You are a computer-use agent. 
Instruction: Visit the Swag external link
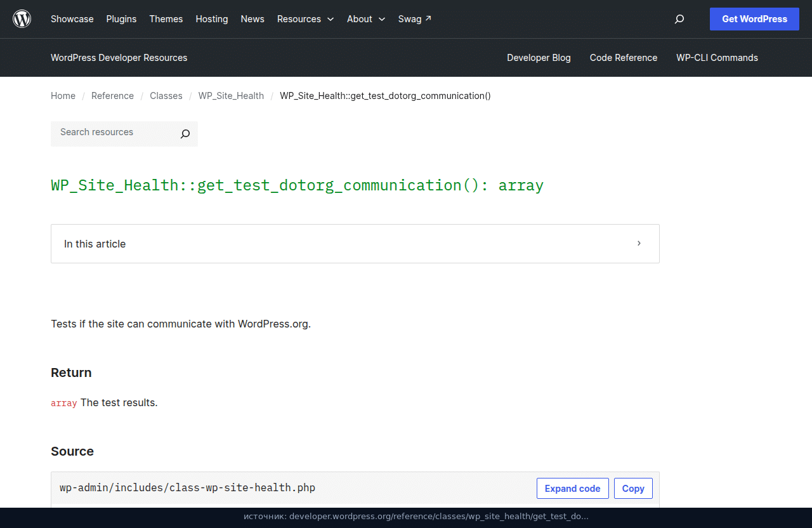click(x=415, y=19)
